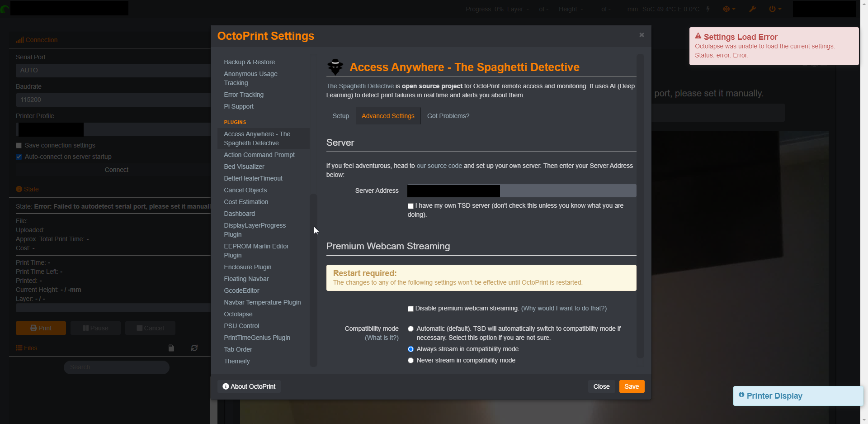Switch to the Setup tab
The width and height of the screenshot is (868, 424).
pos(341,116)
